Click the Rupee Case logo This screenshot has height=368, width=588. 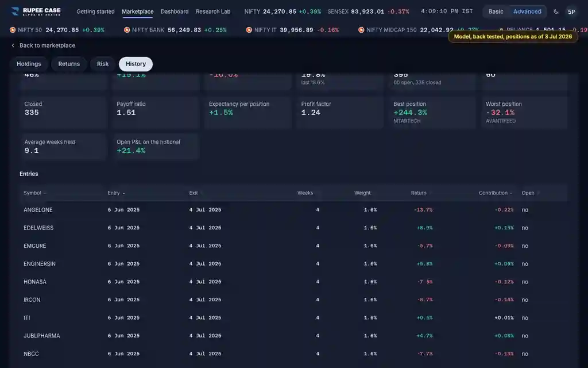pos(36,11)
